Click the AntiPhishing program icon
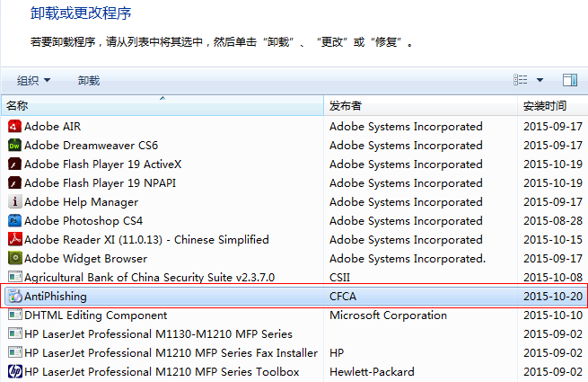Image resolution: width=588 pixels, height=382 pixels. [14, 297]
